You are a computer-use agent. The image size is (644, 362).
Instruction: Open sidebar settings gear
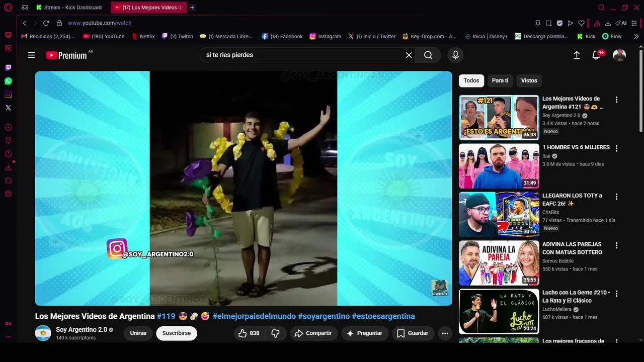[x=8, y=194]
